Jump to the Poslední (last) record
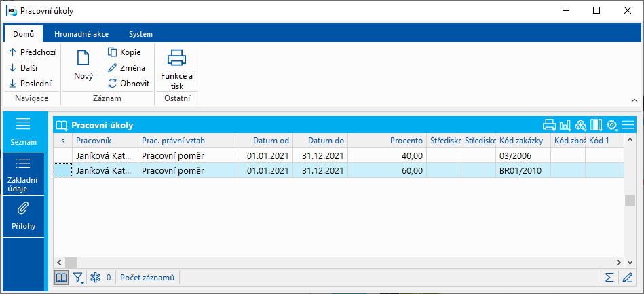 (x=31, y=84)
